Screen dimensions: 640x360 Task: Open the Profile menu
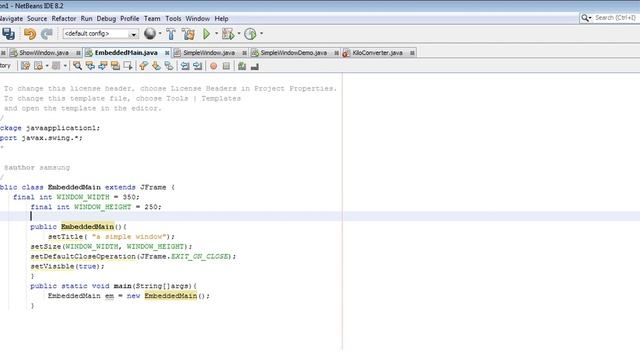click(x=130, y=19)
